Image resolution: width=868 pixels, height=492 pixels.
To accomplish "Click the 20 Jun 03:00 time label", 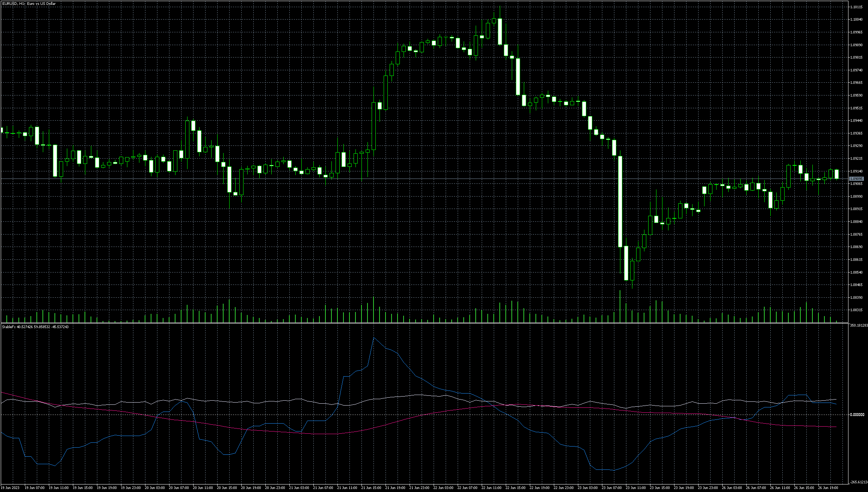I will [155, 488].
